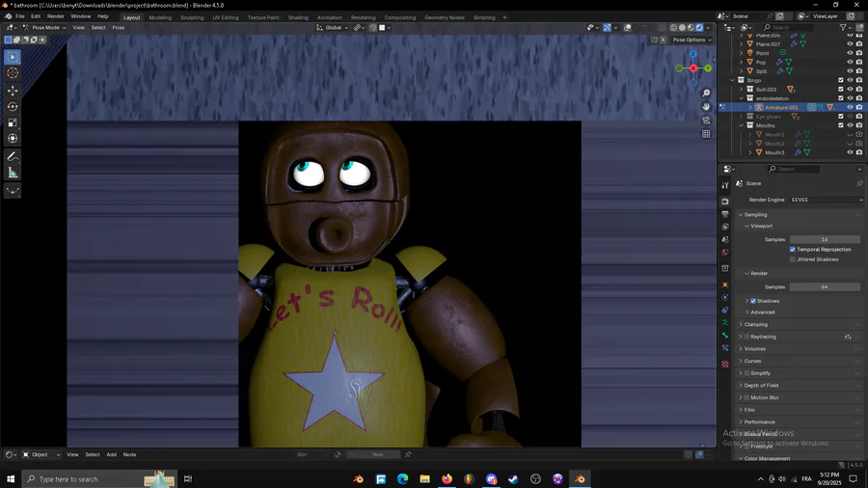Expand the Volumes panel
The width and height of the screenshot is (868, 488).
click(x=741, y=348)
